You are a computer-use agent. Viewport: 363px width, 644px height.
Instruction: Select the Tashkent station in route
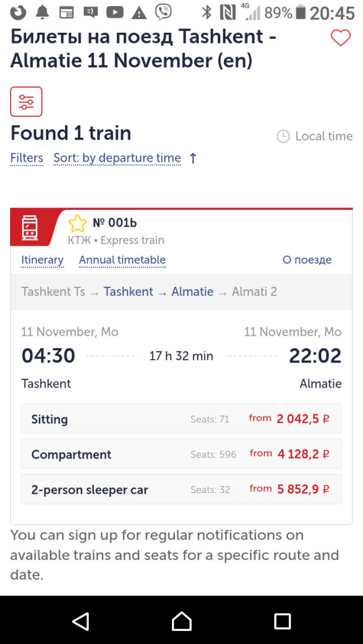(x=128, y=292)
